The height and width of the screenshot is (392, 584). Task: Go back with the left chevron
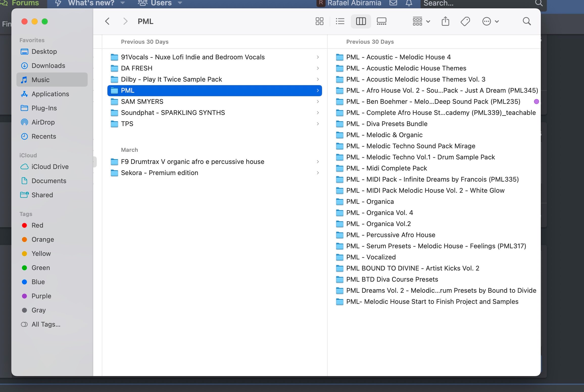pos(107,21)
